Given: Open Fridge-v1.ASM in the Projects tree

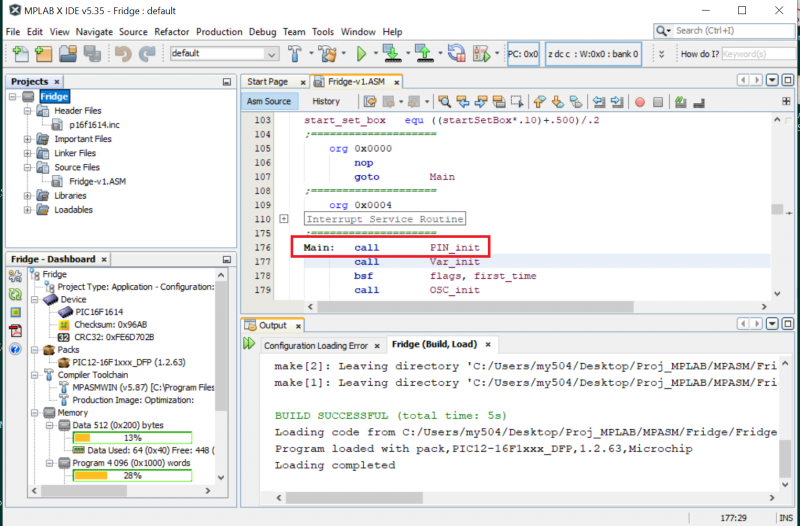Looking at the screenshot, I should click(x=96, y=181).
